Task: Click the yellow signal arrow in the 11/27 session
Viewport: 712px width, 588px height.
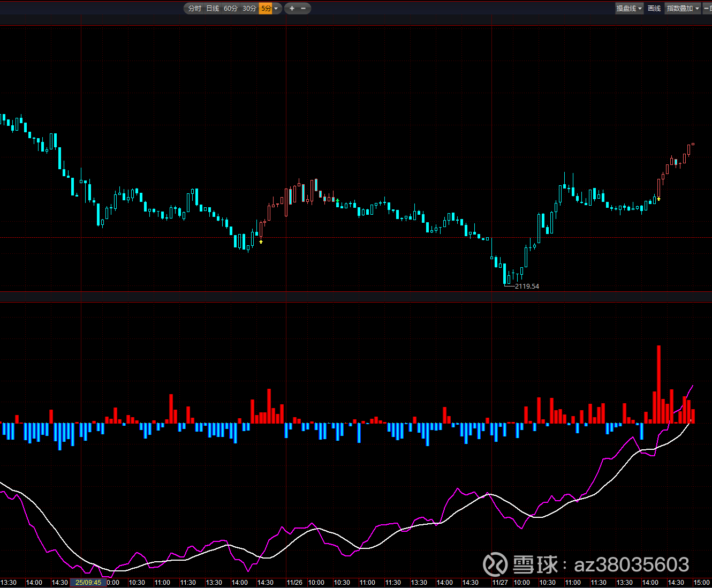Action: [x=658, y=199]
